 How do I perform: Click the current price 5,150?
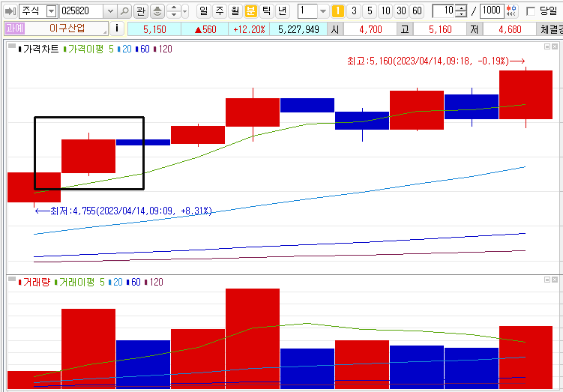tap(154, 29)
